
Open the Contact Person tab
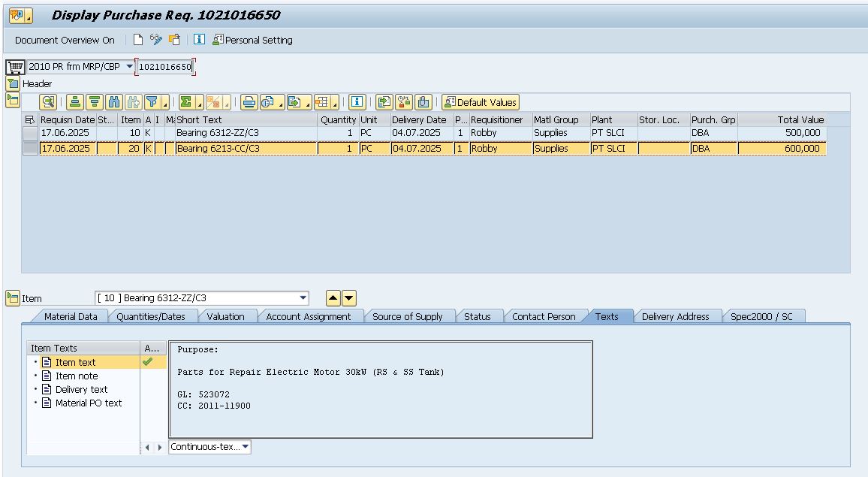(x=544, y=316)
